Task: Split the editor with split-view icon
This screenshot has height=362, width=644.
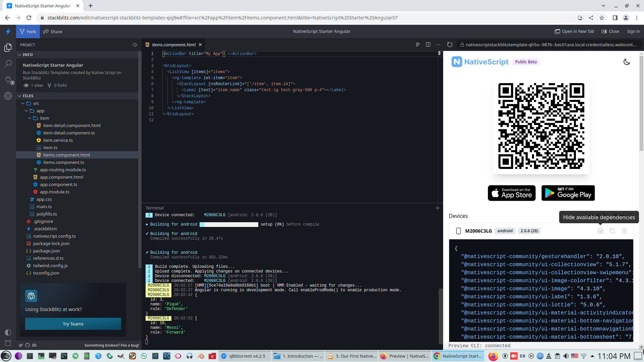Action: [428, 45]
